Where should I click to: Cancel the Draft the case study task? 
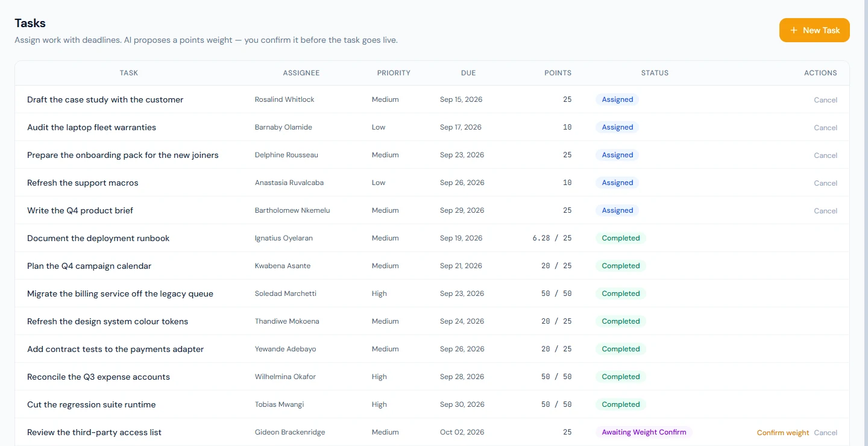[825, 100]
